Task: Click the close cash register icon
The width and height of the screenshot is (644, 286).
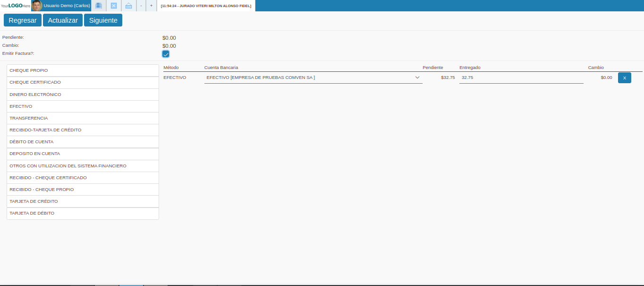Action: click(x=128, y=6)
